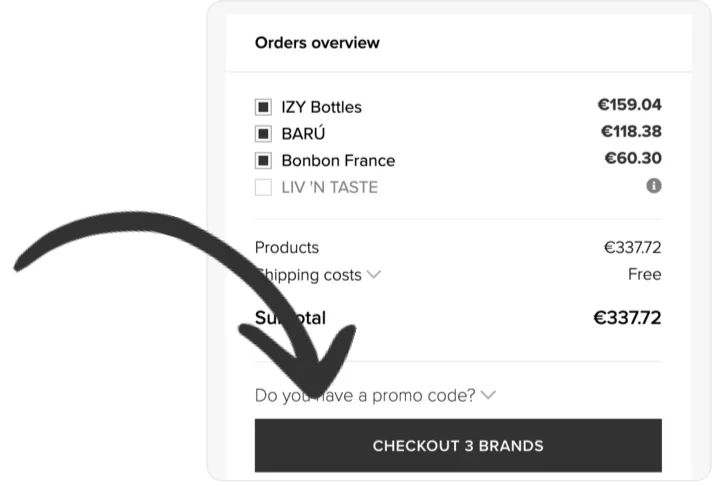Toggle the Bonbon France checkbox
The width and height of the screenshot is (714, 486).
[264, 160]
